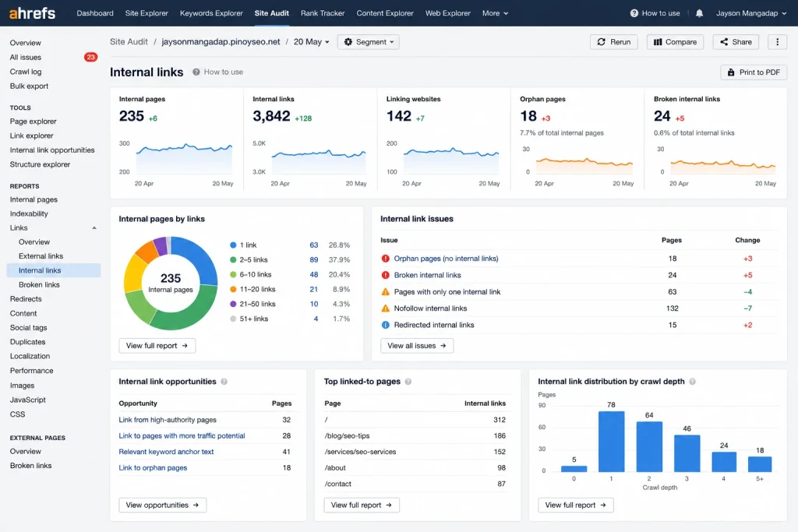Click the green 2–5 links legend dot
This screenshot has height=532, width=798.
pyautogui.click(x=233, y=260)
